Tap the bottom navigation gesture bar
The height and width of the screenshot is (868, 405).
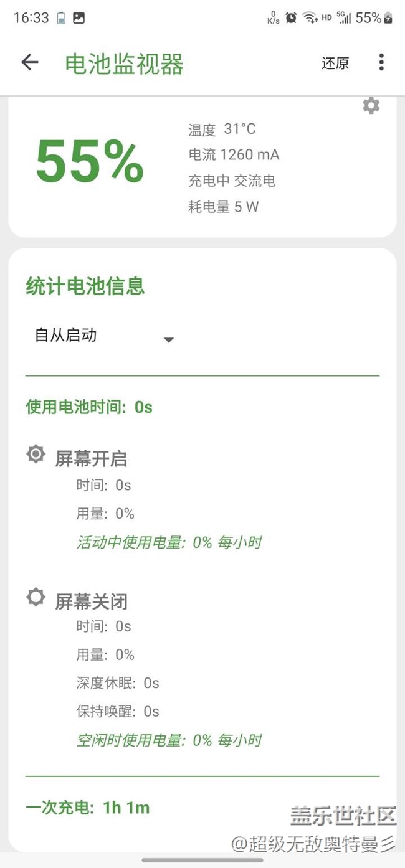click(202, 860)
